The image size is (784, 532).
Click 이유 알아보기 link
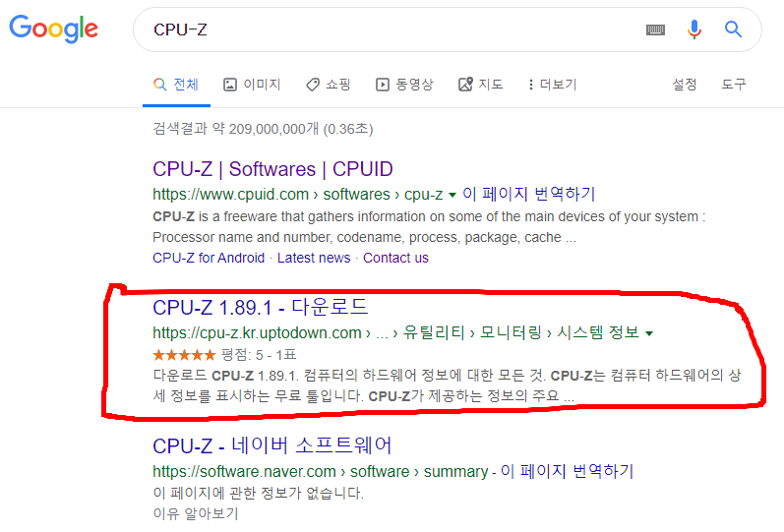[196, 513]
